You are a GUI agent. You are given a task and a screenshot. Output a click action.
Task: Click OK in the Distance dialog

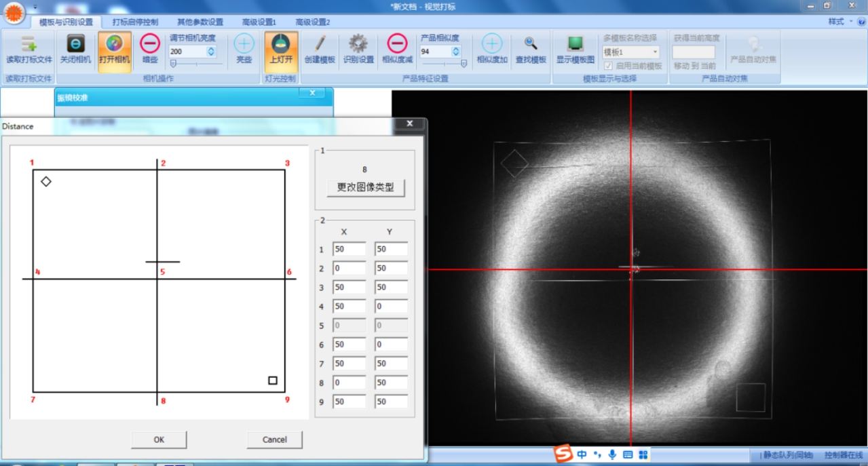coord(159,440)
